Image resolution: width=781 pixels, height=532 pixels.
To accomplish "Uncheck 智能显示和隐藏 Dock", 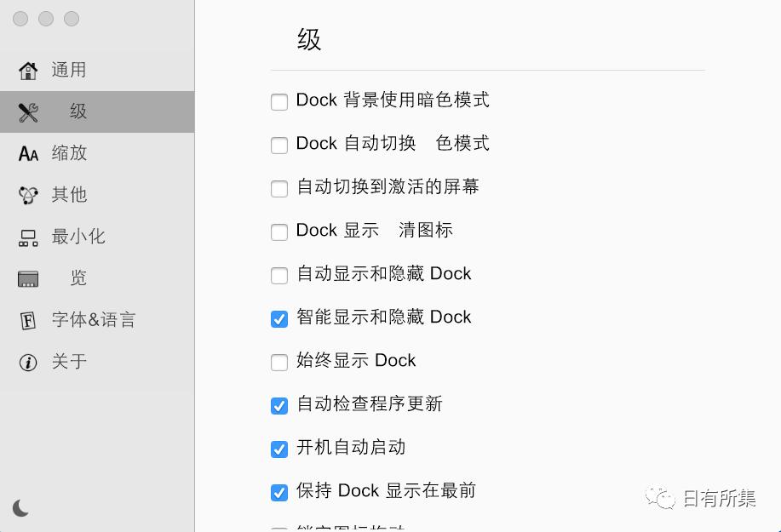I will pos(279,318).
